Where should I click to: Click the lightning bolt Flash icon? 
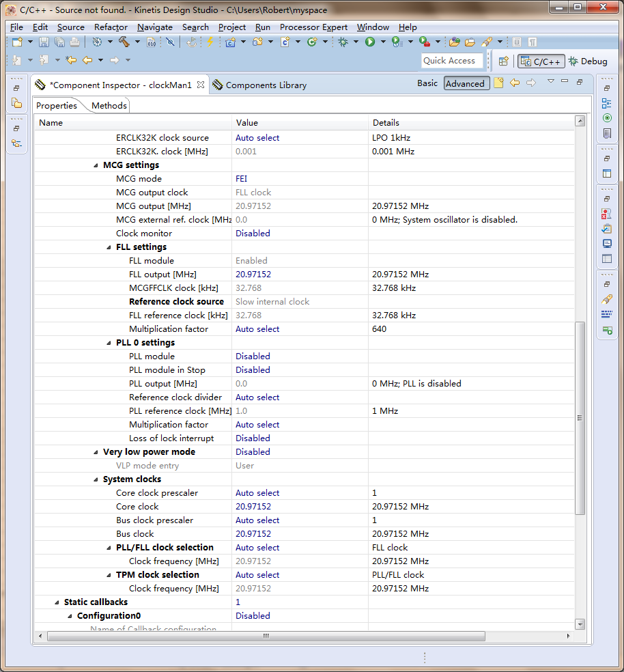[210, 42]
